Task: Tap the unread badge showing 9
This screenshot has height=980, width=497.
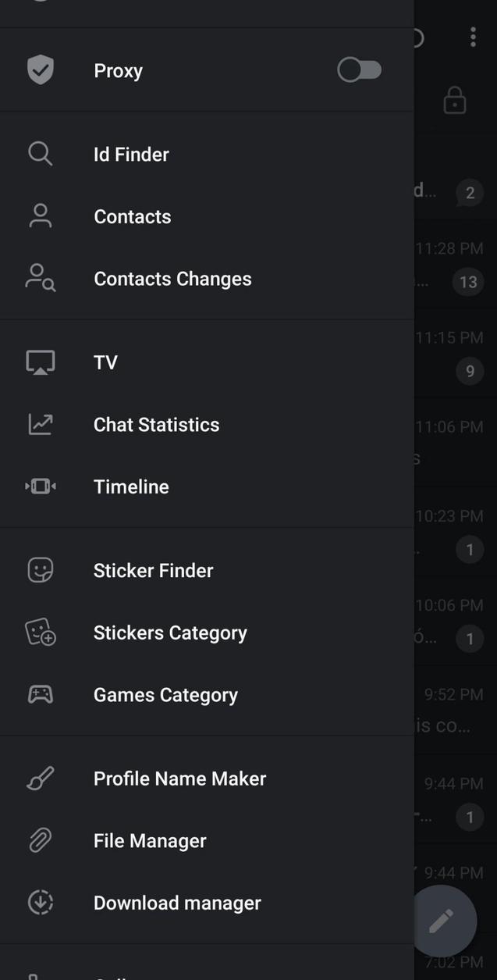Action: click(x=470, y=371)
